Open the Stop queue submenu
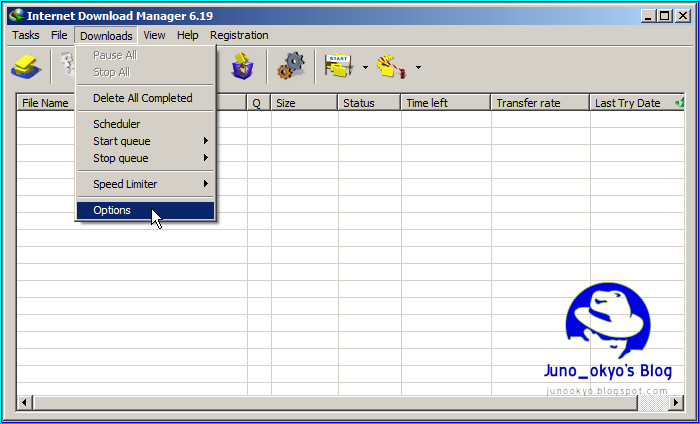The image size is (700, 424). click(x=146, y=158)
